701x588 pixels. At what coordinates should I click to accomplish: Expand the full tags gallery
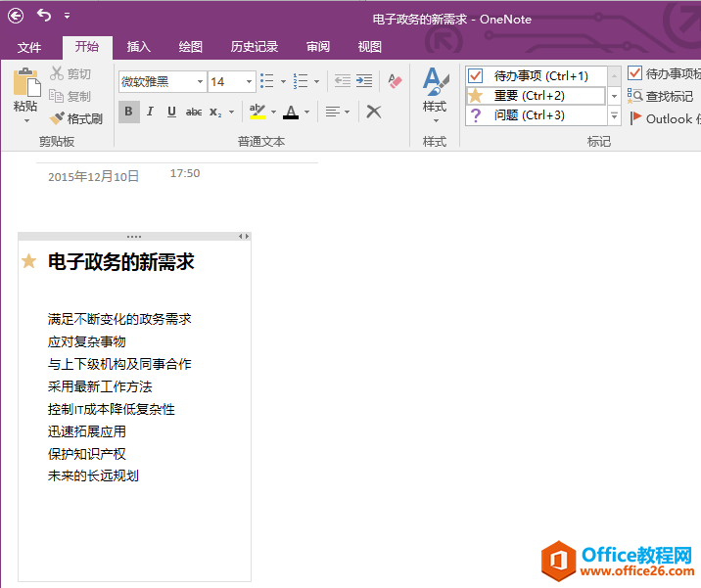click(614, 115)
